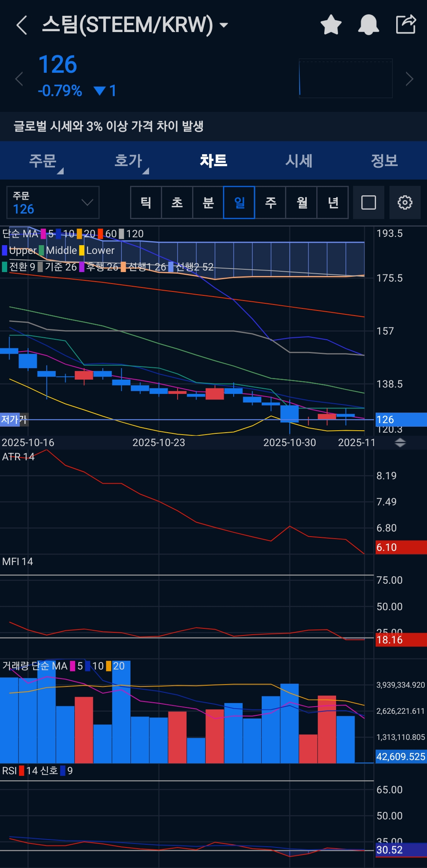Tap the RSI value 30.52 tag
The height and width of the screenshot is (868, 427).
point(401,850)
